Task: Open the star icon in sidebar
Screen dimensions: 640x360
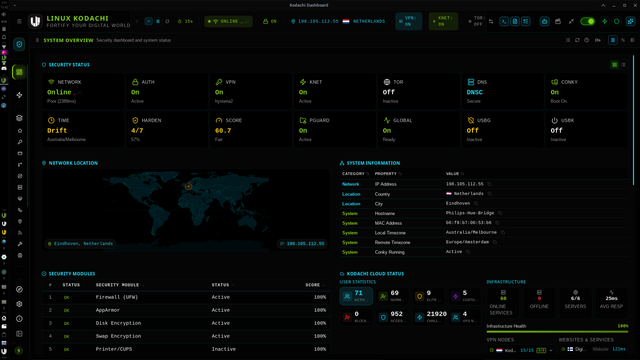Action: pyautogui.click(x=20, y=131)
